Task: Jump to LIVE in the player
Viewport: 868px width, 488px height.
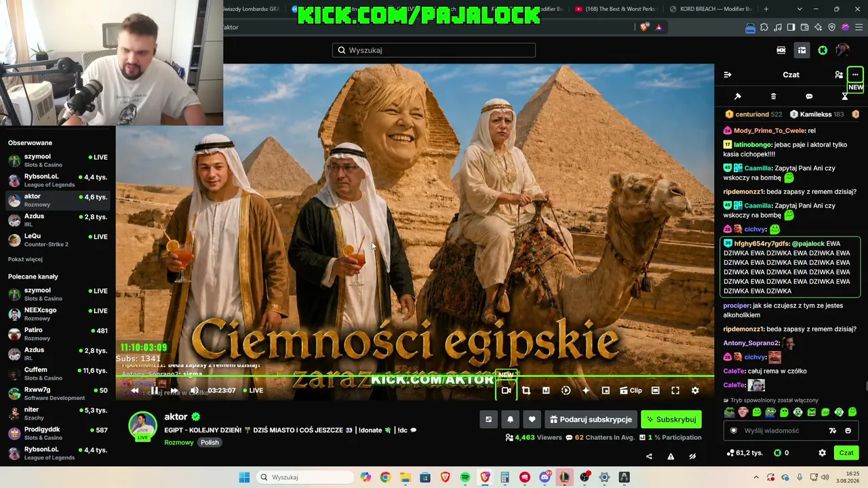Action: pyautogui.click(x=252, y=390)
